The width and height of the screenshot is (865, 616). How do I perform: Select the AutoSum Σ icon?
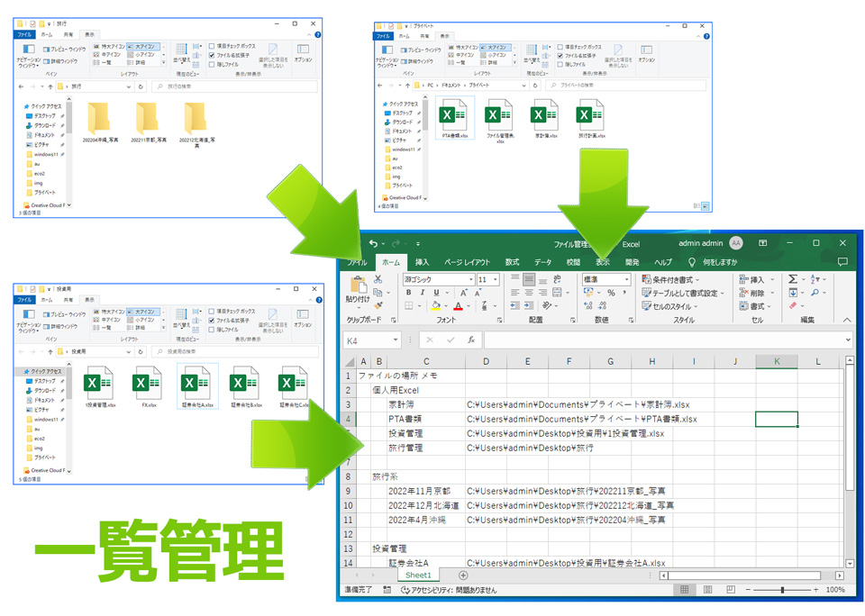click(792, 277)
